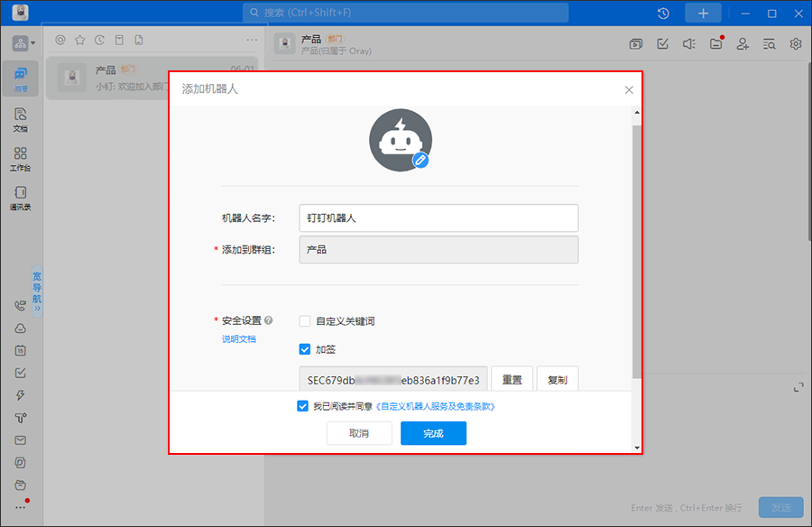Viewport: 812px width, 527px height.
Task: Click the clock filter icon above conversations
Action: [x=99, y=40]
